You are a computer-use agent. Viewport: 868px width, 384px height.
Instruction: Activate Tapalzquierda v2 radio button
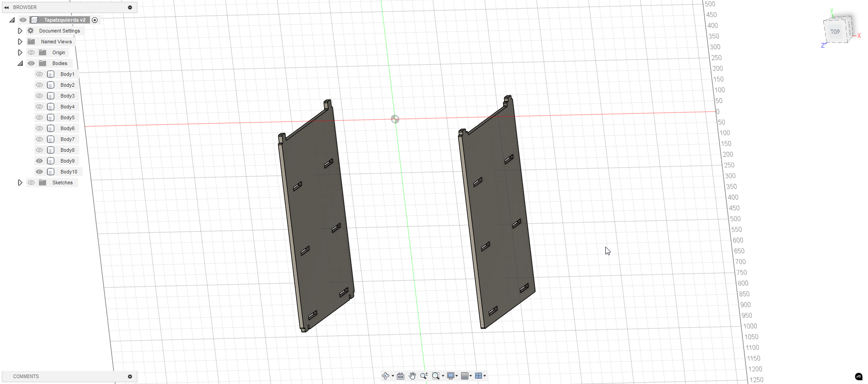[94, 20]
